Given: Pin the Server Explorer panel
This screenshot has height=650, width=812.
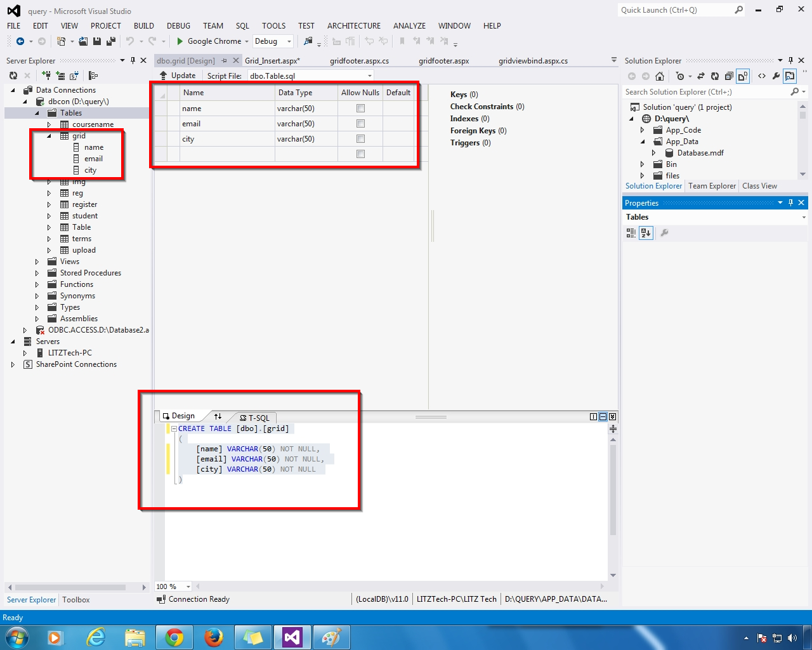Looking at the screenshot, I should point(133,60).
